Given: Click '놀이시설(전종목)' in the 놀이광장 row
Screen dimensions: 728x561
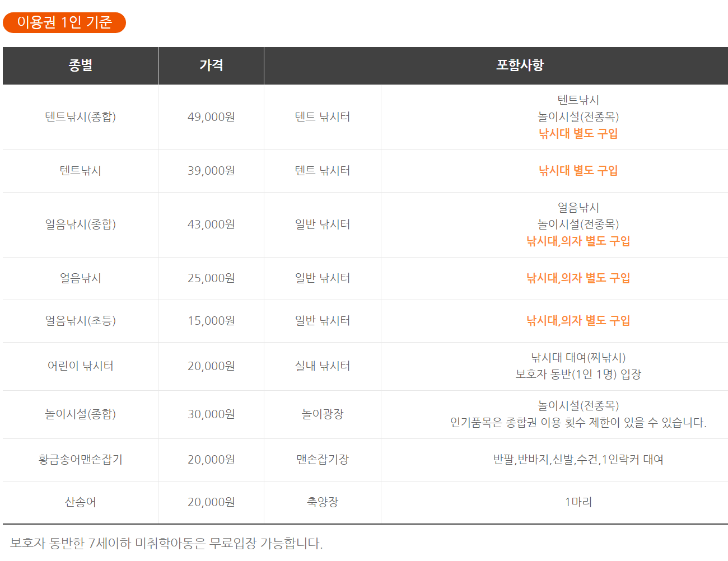Looking at the screenshot, I should (x=578, y=406).
